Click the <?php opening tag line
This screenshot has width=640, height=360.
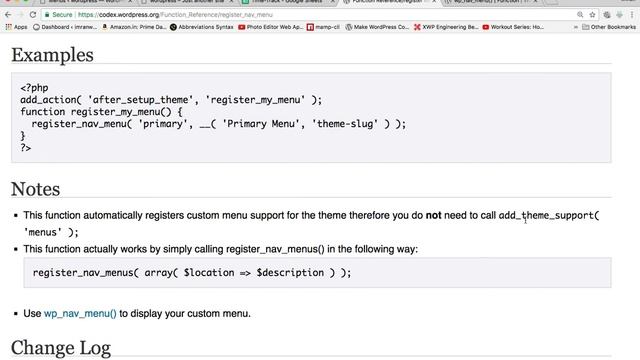pyautogui.click(x=34, y=88)
